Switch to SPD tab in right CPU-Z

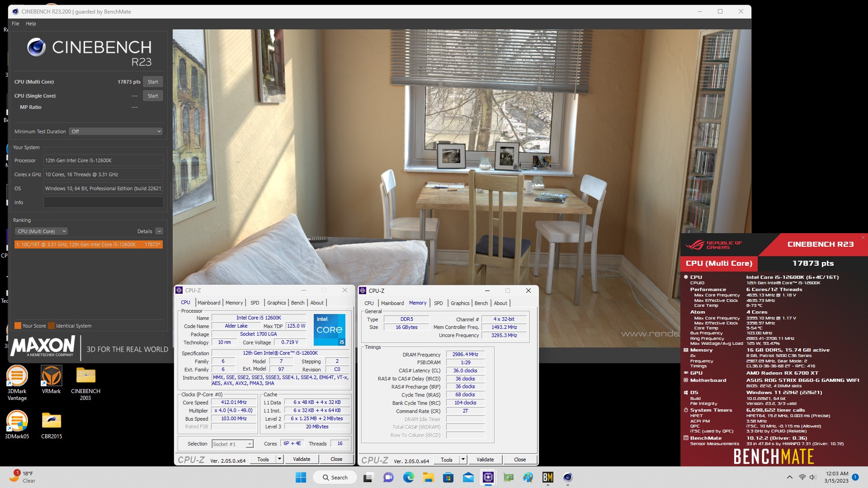point(438,303)
